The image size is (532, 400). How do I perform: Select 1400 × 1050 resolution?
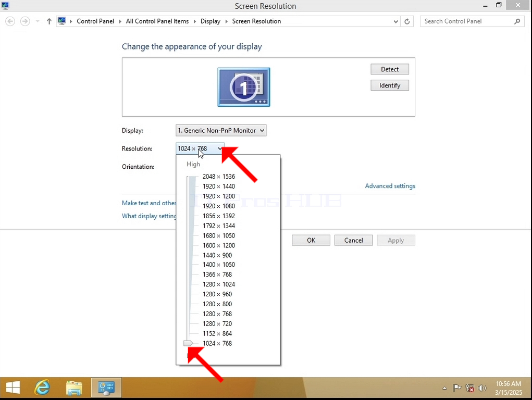click(219, 265)
